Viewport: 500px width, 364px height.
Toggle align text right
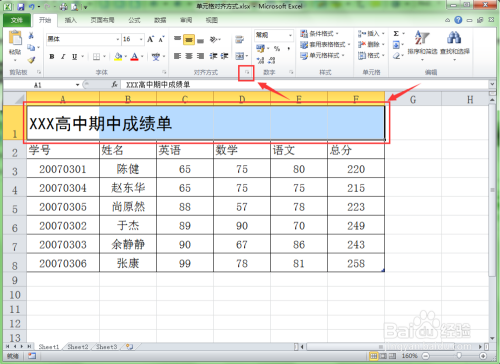pos(200,56)
